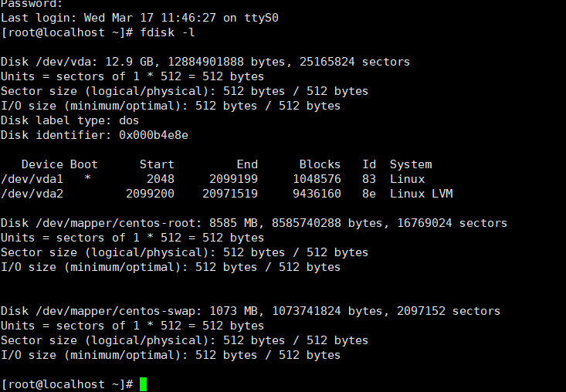The height and width of the screenshot is (392, 566).
Task: Click the 'Blocks' column header
Action: click(320, 164)
